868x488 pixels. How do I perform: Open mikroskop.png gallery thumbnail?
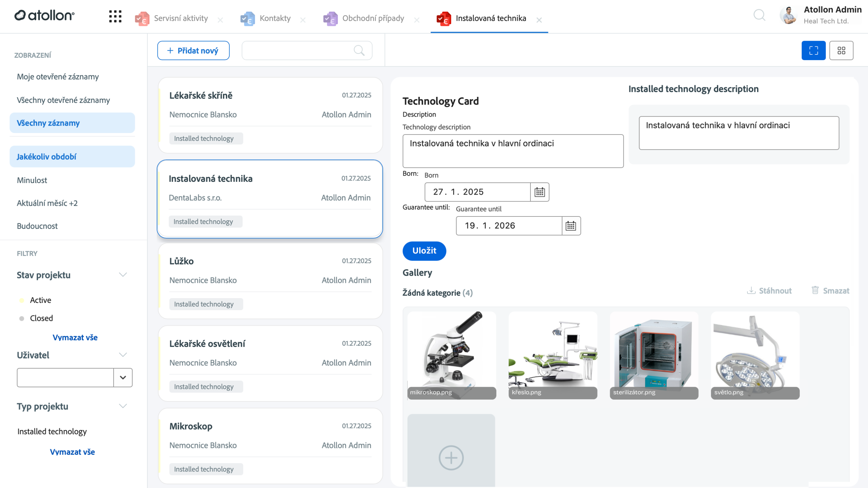tap(451, 355)
